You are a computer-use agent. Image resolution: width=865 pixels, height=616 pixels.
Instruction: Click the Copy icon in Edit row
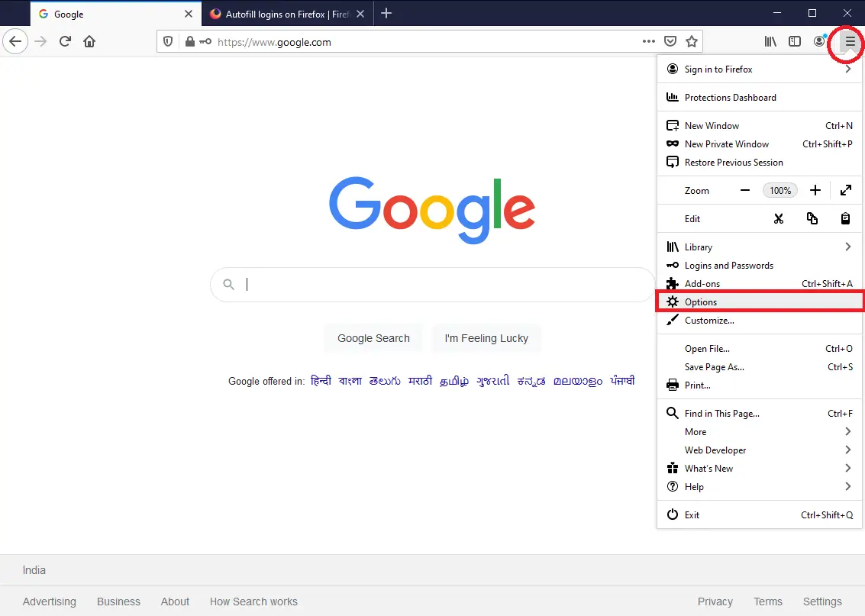point(812,218)
